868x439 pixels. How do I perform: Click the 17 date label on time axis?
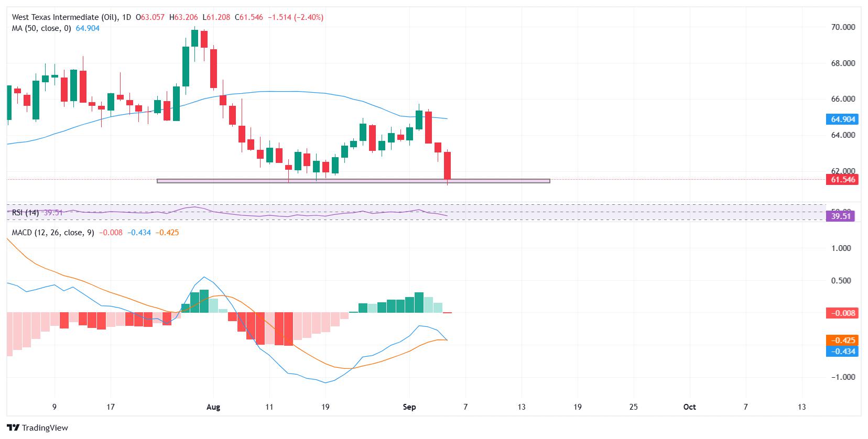[x=111, y=407]
